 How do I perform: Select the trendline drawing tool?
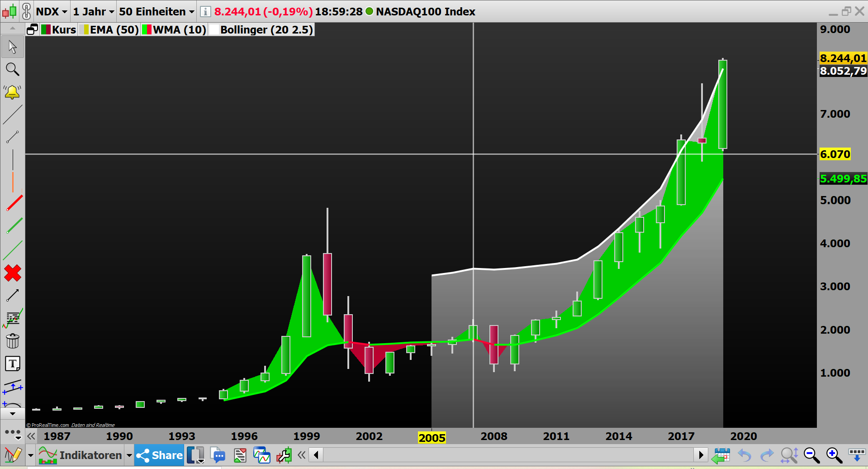pos(13,113)
